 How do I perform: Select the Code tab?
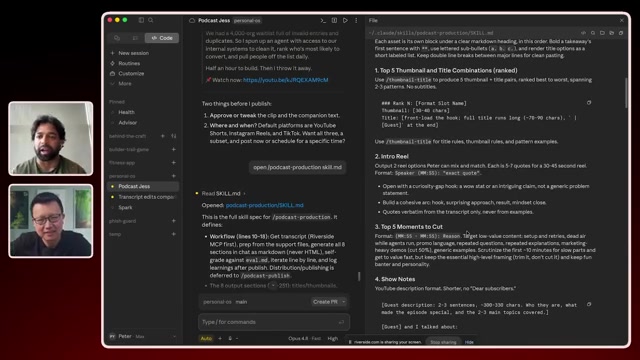[x=162, y=38]
